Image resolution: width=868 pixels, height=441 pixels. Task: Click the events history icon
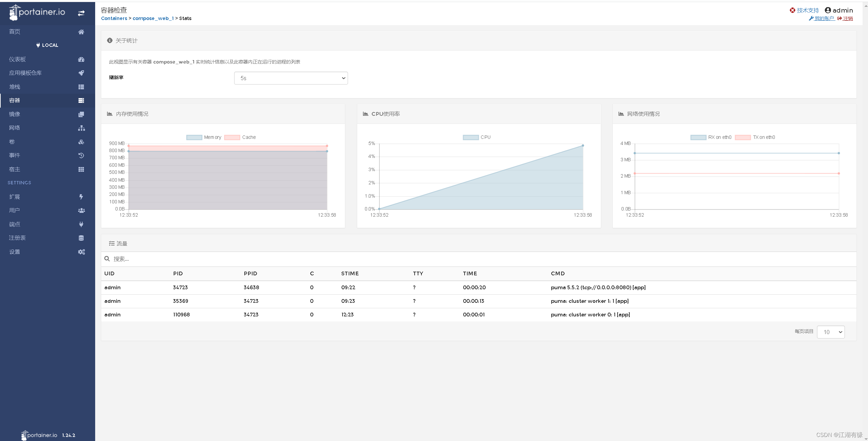pos(81,155)
